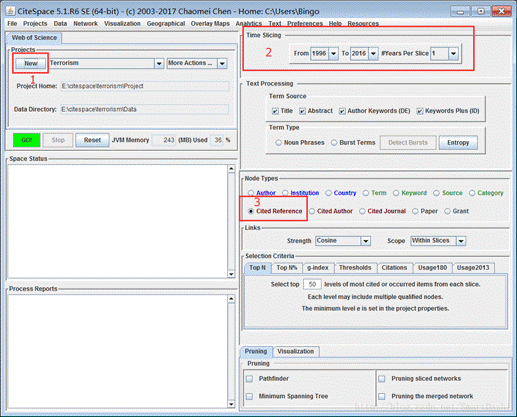Switch to the Usage180 tab
517x417 pixels.
(432, 268)
